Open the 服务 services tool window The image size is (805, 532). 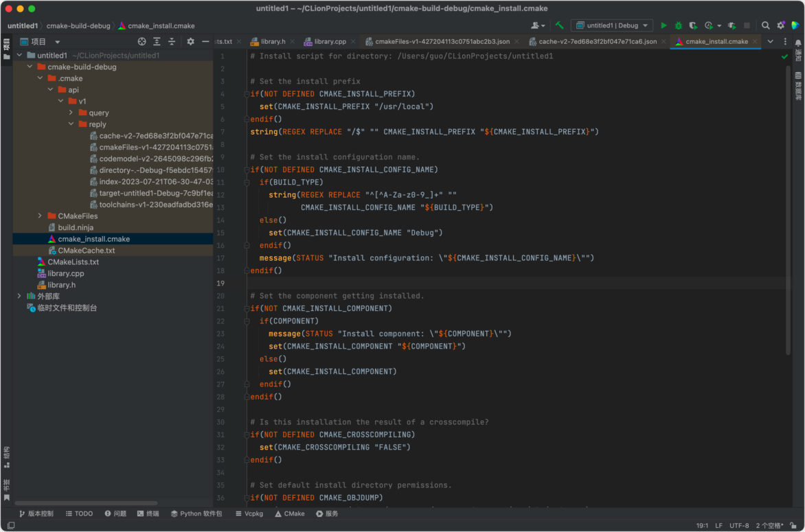327,513
